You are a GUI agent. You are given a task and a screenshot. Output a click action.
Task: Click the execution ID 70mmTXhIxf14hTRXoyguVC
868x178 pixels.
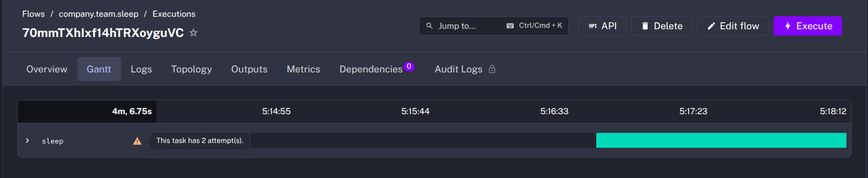103,33
